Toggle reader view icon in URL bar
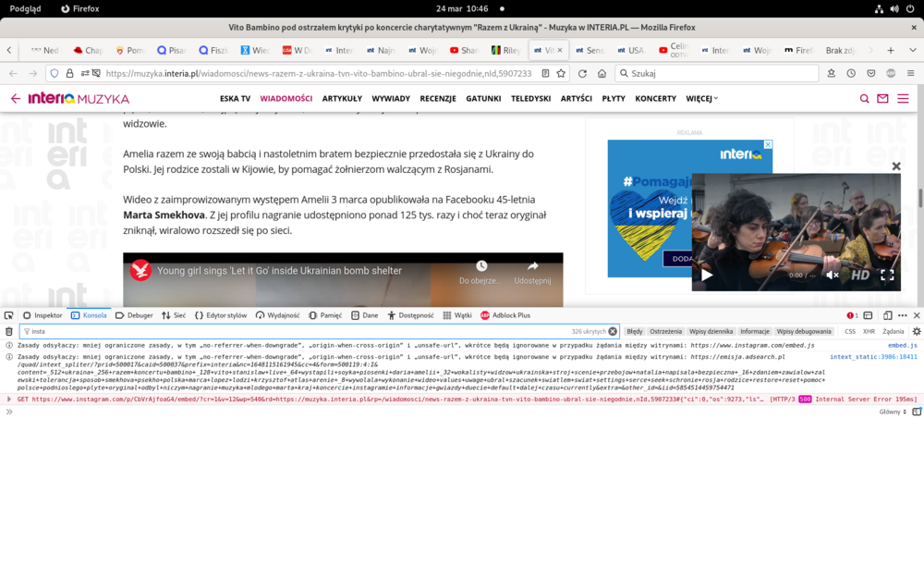 tap(545, 74)
